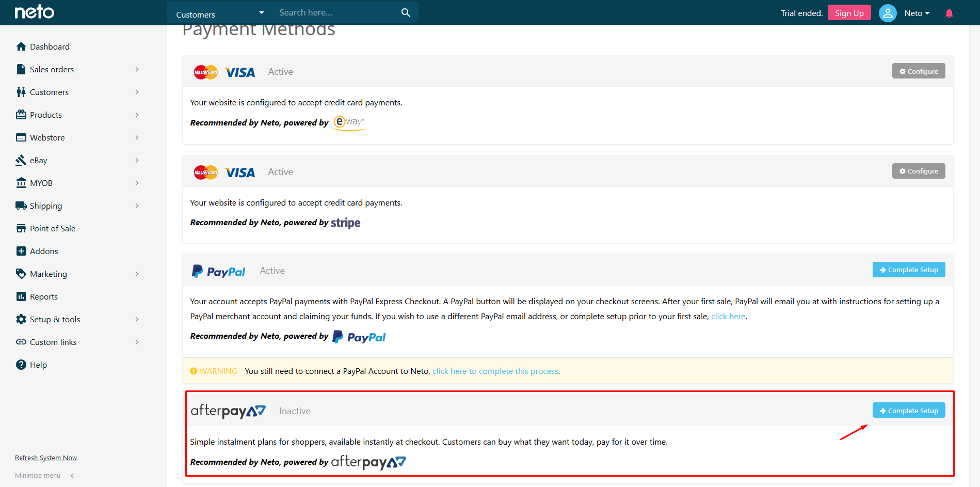This screenshot has width=980, height=487.
Task: Click the Webstore window icon
Action: coord(21,137)
